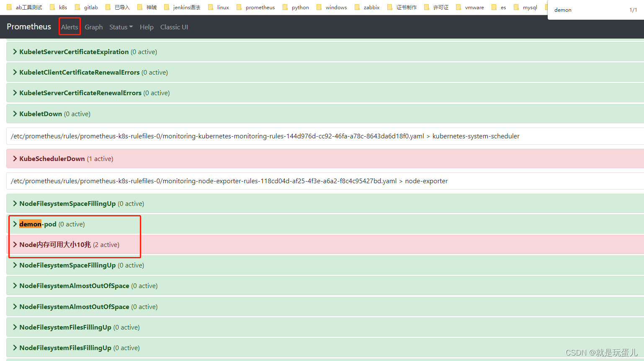Open the jenkins语法 bookmark folder

tap(182, 7)
